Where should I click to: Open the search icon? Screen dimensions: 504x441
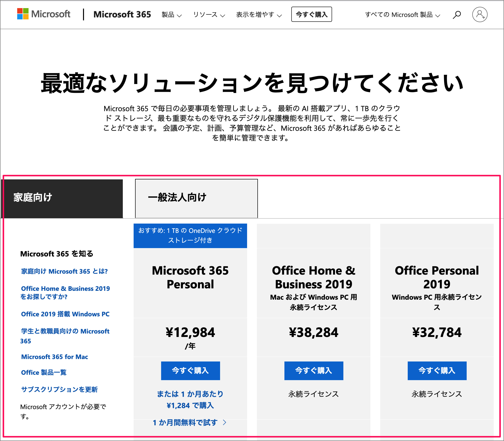point(456,14)
